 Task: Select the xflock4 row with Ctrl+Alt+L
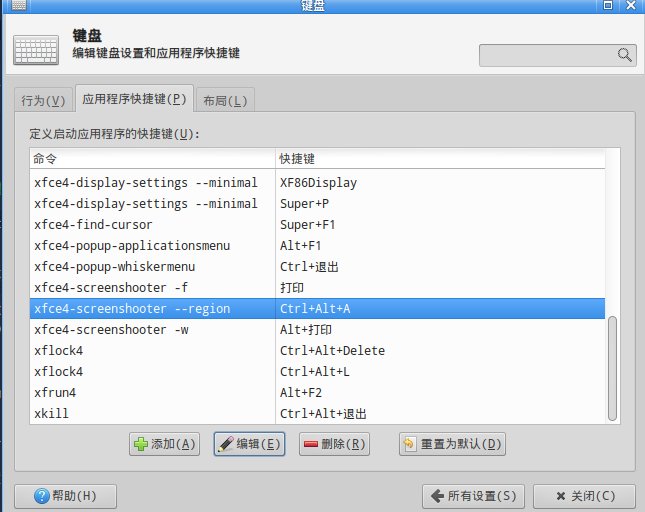317,371
